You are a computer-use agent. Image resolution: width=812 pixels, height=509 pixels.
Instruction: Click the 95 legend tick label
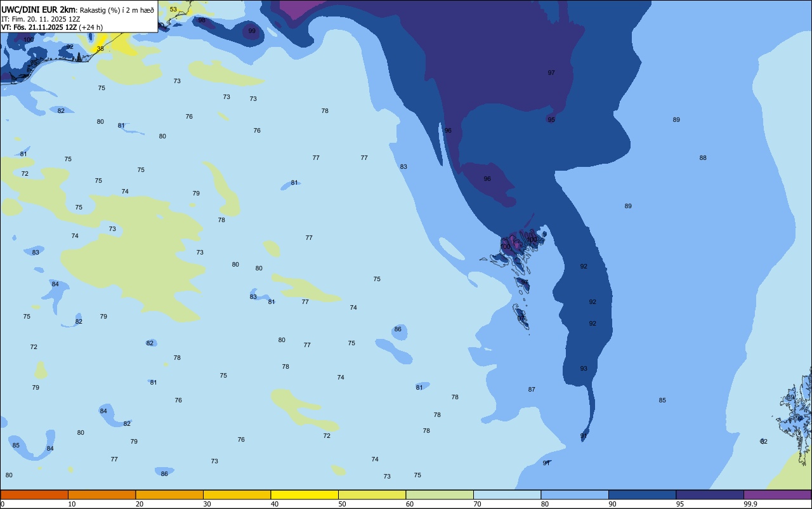tap(680, 504)
